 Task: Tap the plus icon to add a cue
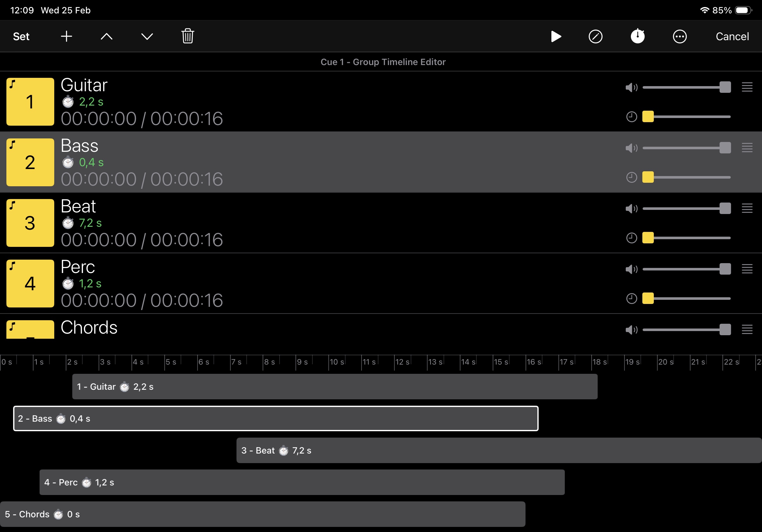coord(66,36)
